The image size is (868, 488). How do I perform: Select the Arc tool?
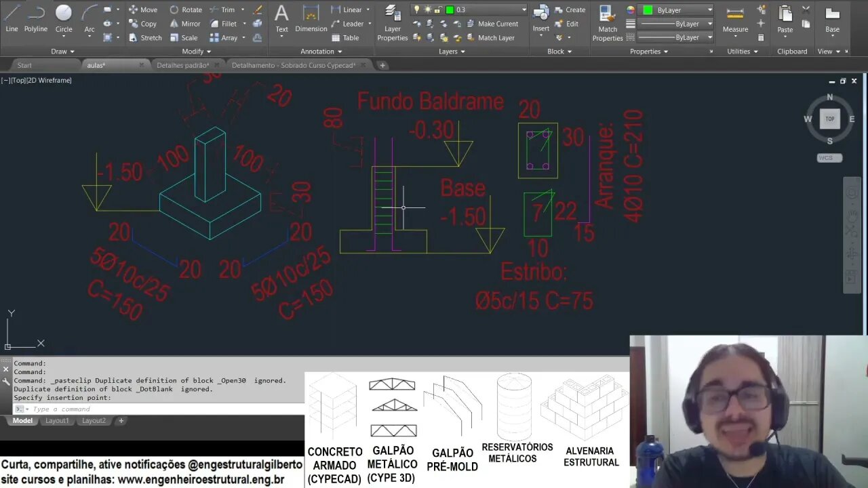(90, 18)
